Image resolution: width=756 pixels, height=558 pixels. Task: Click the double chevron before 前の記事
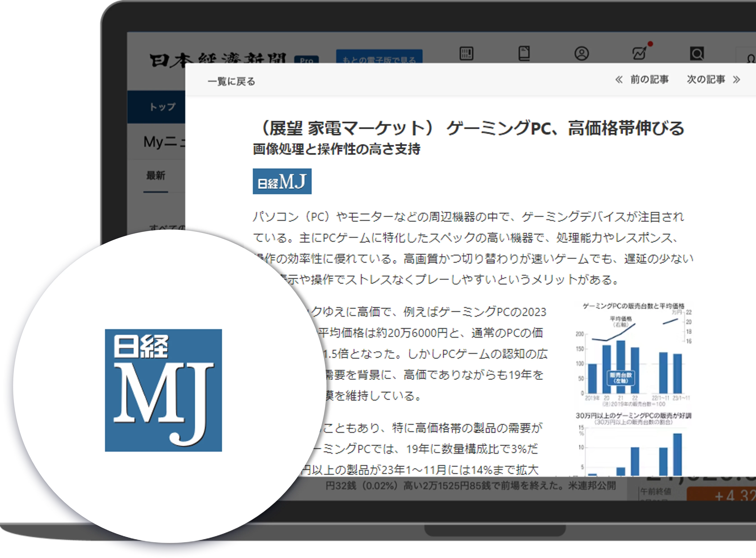coord(619,80)
